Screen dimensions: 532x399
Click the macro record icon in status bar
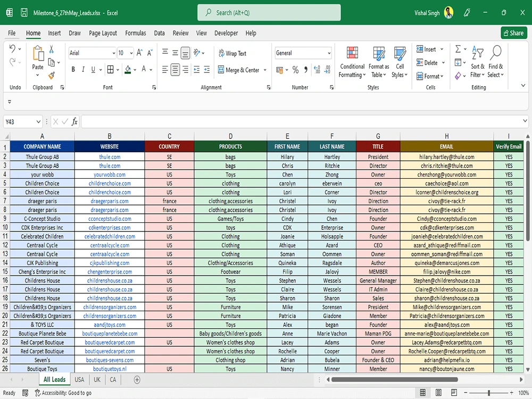[25, 393]
